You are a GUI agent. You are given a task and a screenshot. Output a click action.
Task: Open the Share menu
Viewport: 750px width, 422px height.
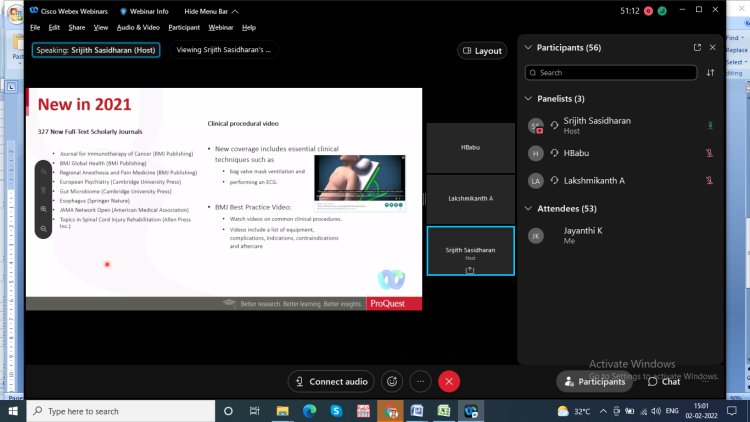pos(77,27)
